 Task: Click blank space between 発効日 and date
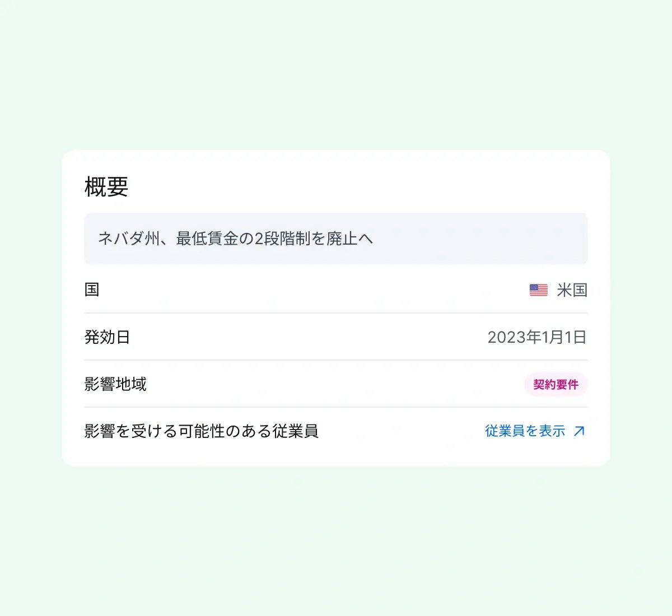click(308, 337)
